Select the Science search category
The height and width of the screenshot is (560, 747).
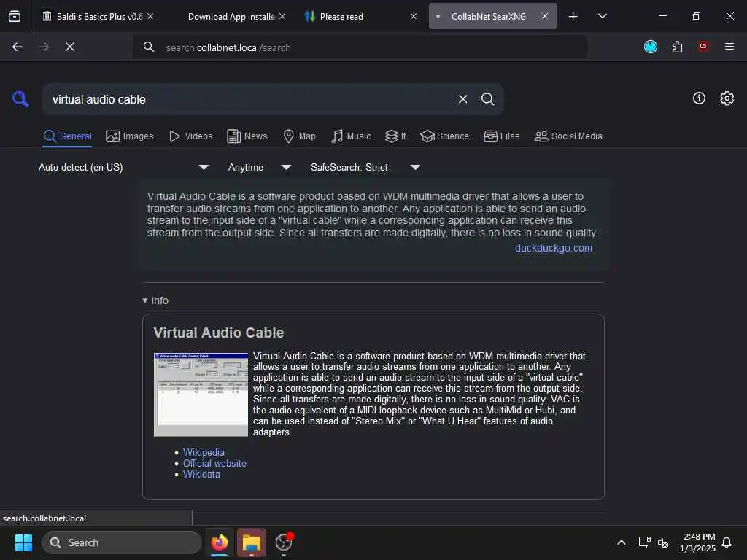coord(444,136)
